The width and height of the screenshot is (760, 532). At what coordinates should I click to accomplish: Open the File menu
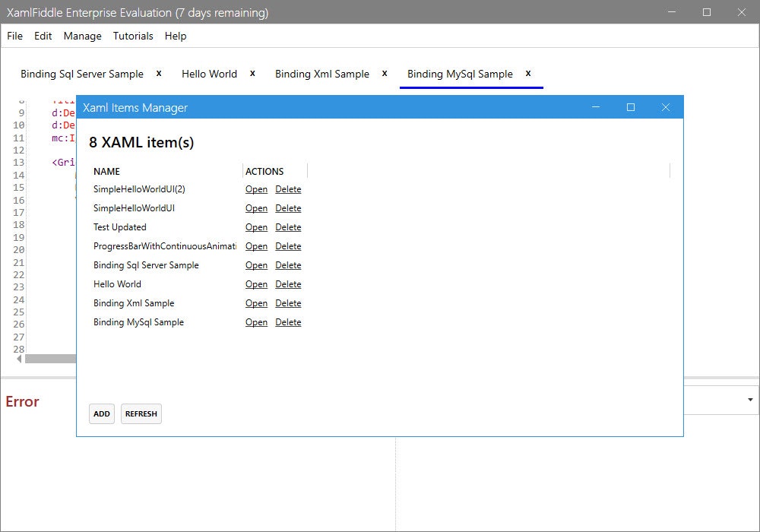(x=15, y=36)
